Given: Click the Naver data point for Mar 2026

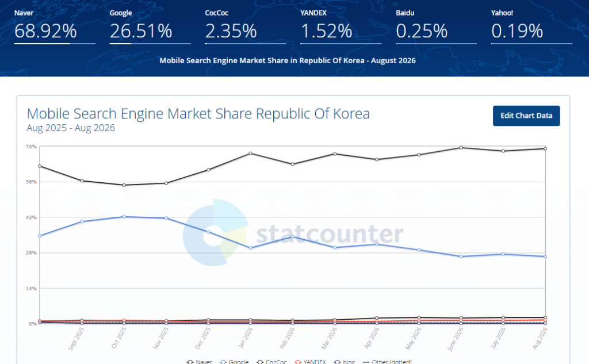Looking at the screenshot, I should click(x=335, y=154).
